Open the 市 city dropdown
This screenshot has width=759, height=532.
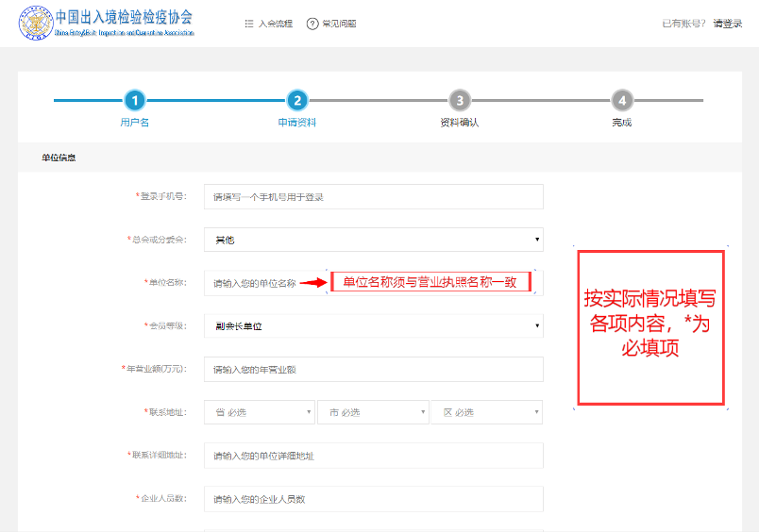pos(373,412)
